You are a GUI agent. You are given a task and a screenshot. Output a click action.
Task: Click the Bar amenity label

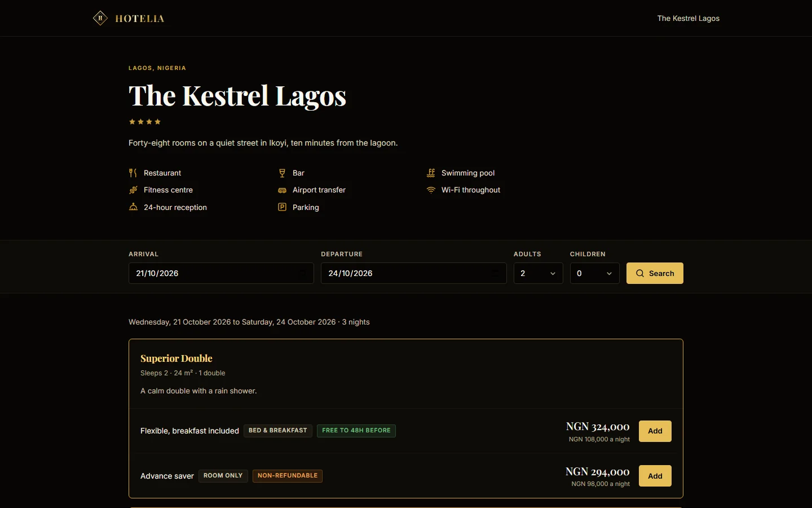298,173
